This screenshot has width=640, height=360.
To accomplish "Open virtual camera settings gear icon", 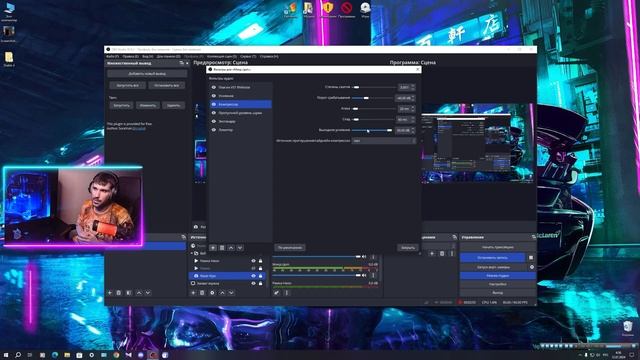I will pyautogui.click(x=532, y=267).
